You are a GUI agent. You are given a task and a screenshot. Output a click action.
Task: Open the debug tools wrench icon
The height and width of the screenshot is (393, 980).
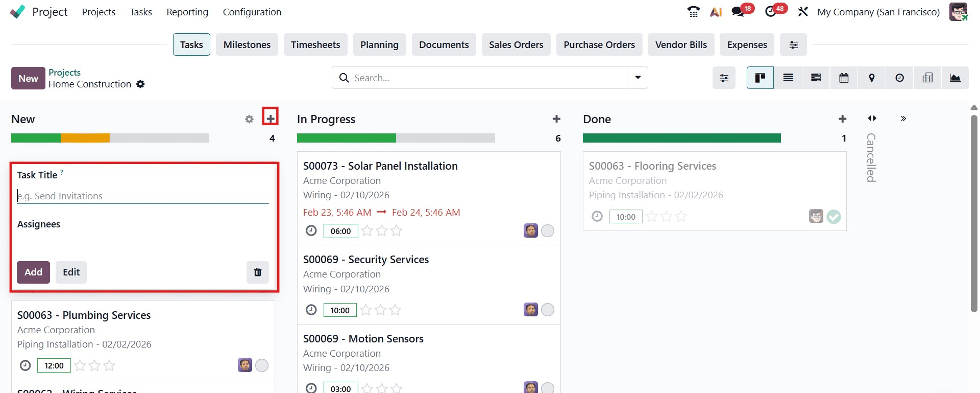click(x=803, y=12)
